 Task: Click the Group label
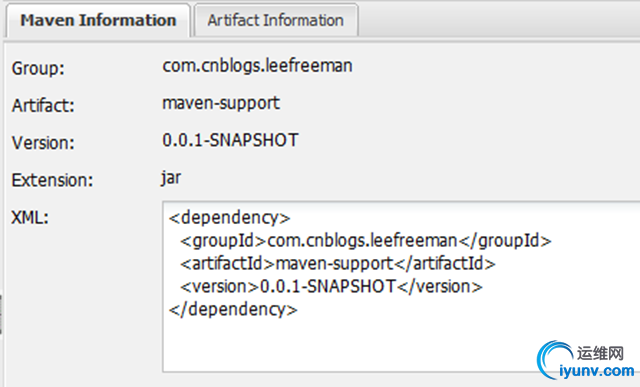coord(38,68)
